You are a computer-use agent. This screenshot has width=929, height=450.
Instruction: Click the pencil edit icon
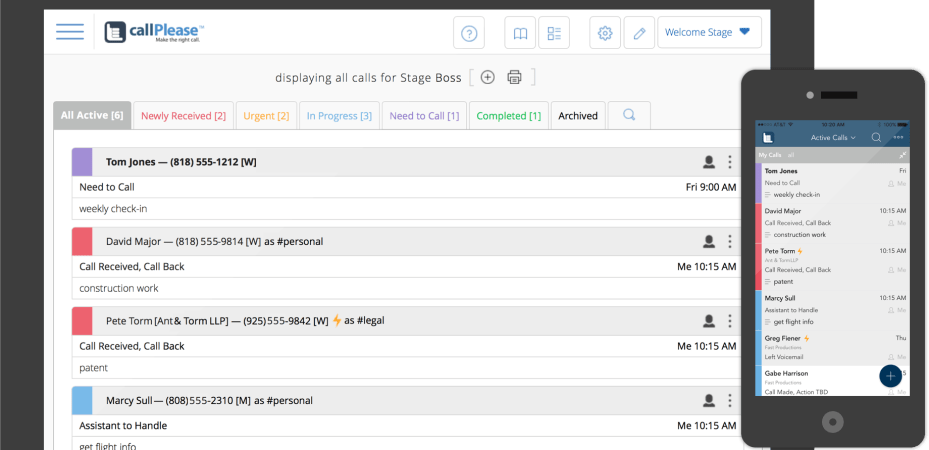639,33
